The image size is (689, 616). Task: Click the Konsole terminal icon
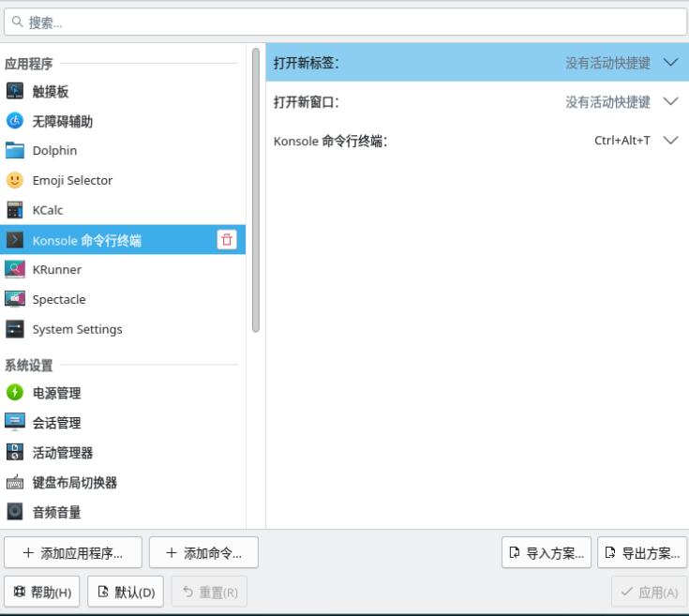pos(14,240)
